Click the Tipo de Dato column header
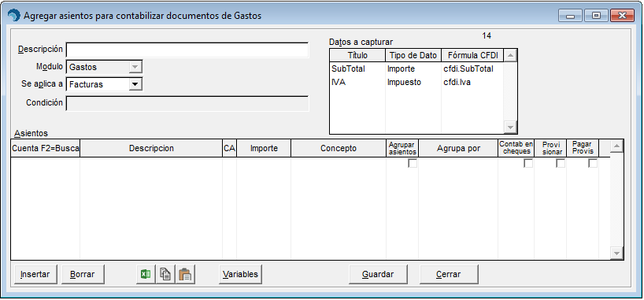This screenshot has width=644, height=300. click(413, 55)
